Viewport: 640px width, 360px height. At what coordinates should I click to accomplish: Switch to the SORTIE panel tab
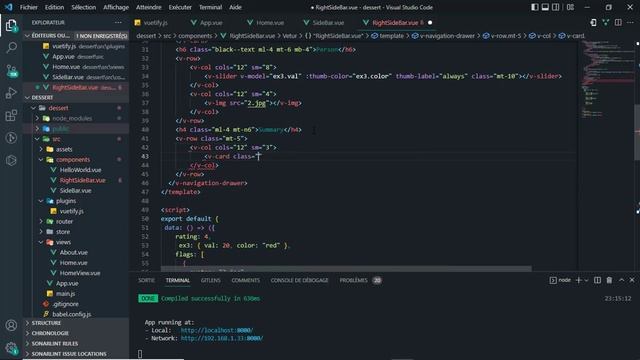coord(147,280)
